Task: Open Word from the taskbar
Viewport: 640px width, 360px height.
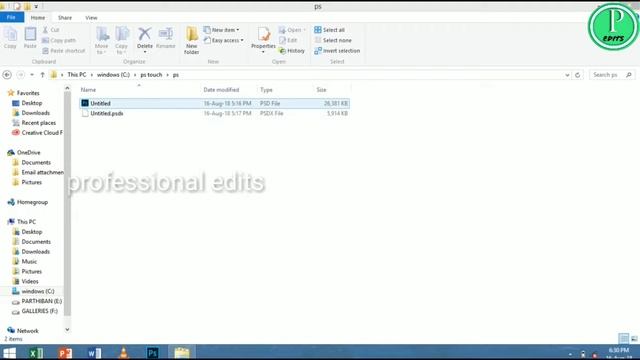Action: point(95,353)
